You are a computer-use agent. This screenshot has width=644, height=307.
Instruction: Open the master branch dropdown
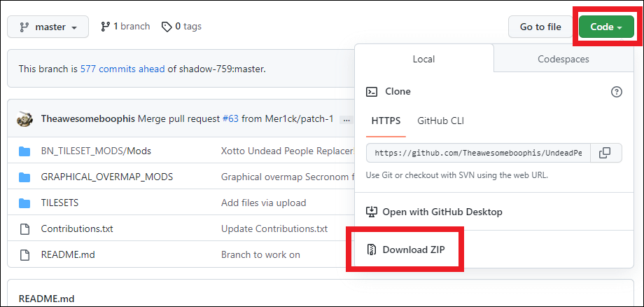point(48,27)
